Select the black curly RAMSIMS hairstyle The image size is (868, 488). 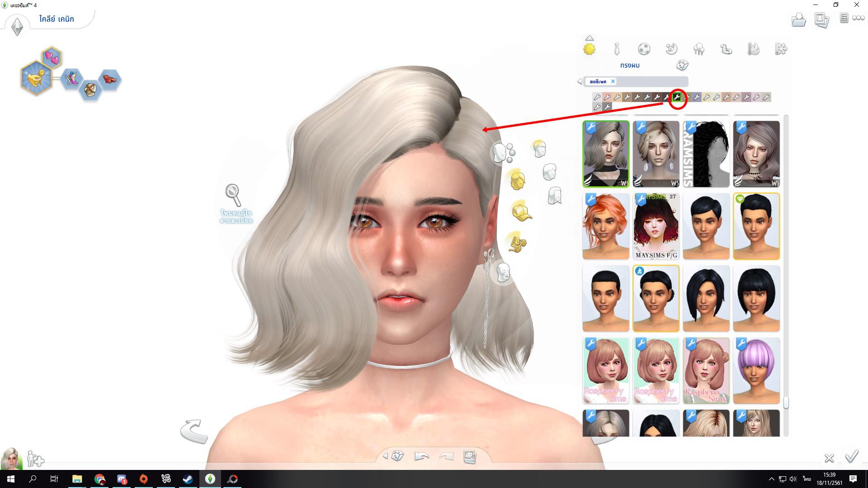coord(706,154)
